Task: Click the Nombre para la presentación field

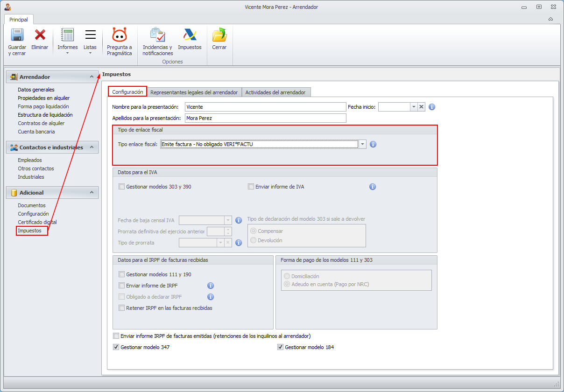Action: (x=266, y=107)
